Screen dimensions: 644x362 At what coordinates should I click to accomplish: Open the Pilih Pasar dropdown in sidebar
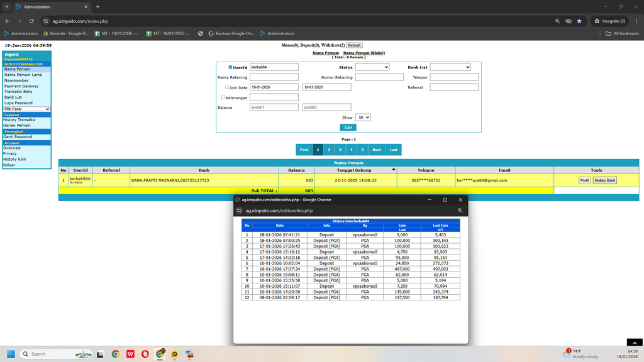pyautogui.click(x=26, y=109)
